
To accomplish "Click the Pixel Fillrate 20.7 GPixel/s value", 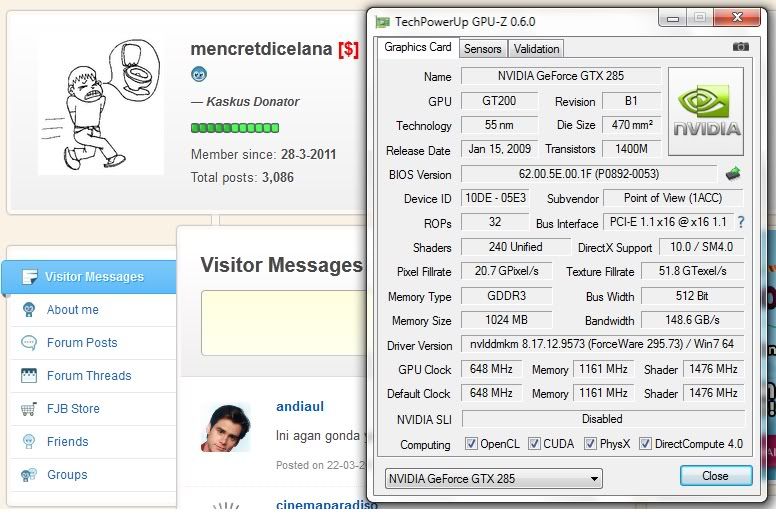I will (x=506, y=271).
